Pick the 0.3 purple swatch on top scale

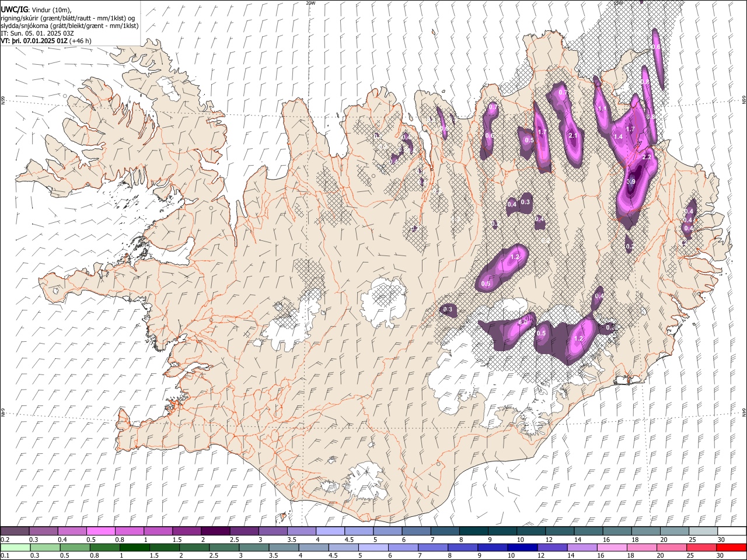pyautogui.click(x=43, y=531)
